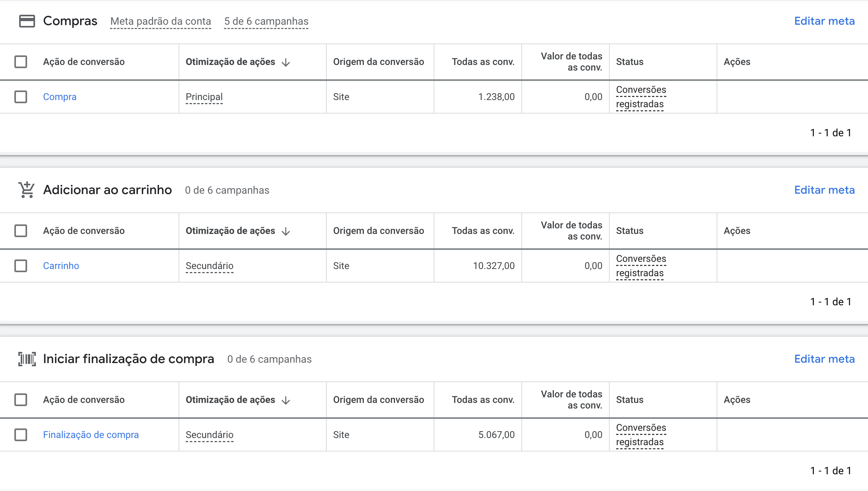Click the Adicionar ao carrinho cart icon
The image size is (868, 491).
[x=27, y=190]
